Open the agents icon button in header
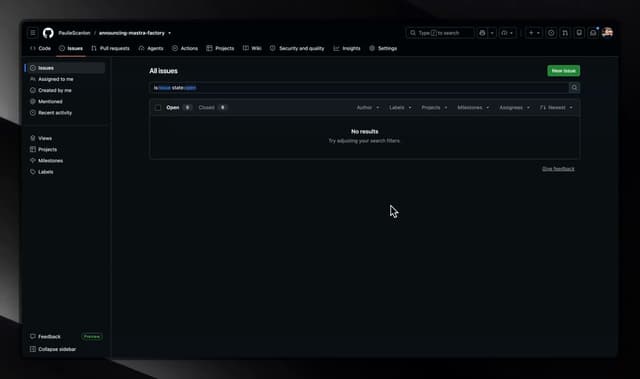Screen dimensions: 640x379 click(507, 33)
